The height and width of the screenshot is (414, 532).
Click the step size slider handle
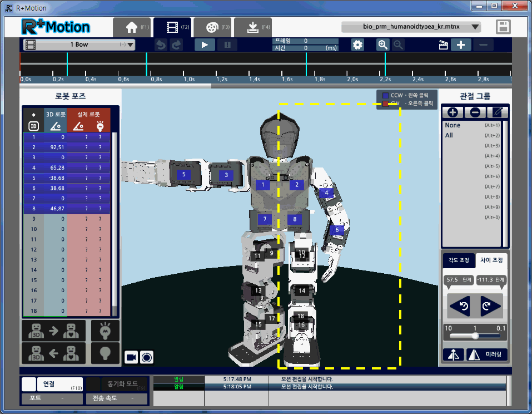click(x=475, y=336)
